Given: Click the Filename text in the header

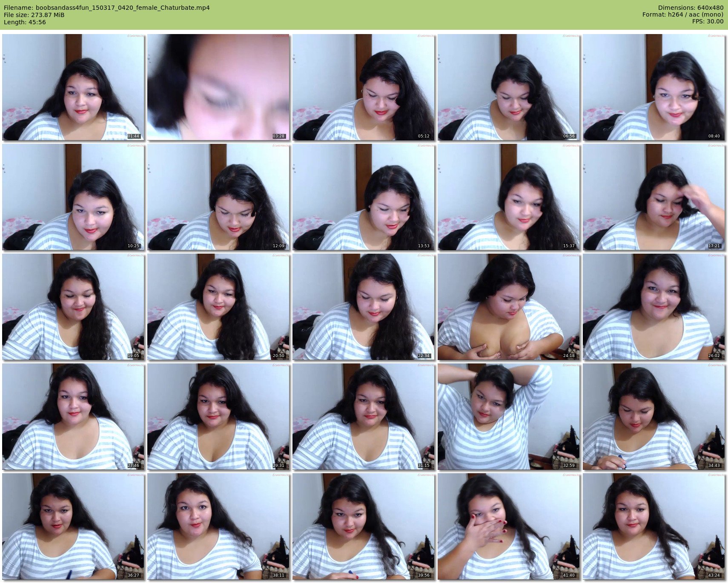Looking at the screenshot, I should (x=106, y=8).
